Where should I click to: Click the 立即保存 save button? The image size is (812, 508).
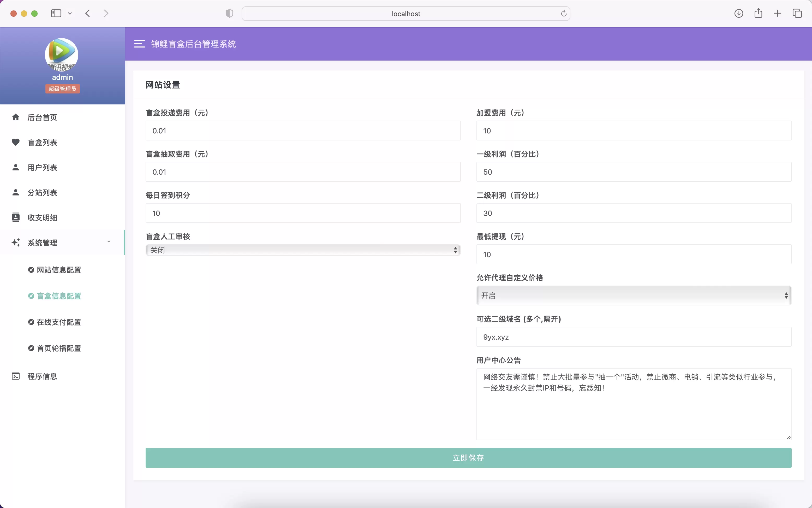coord(468,458)
